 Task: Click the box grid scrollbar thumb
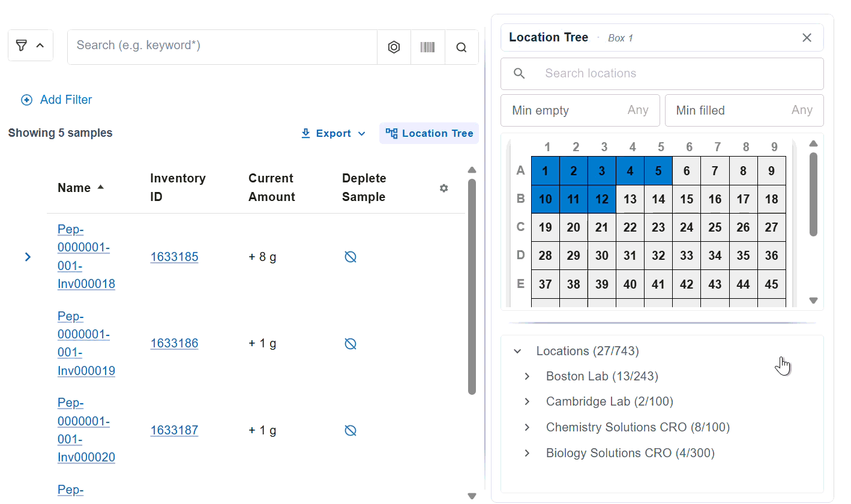pos(813,194)
